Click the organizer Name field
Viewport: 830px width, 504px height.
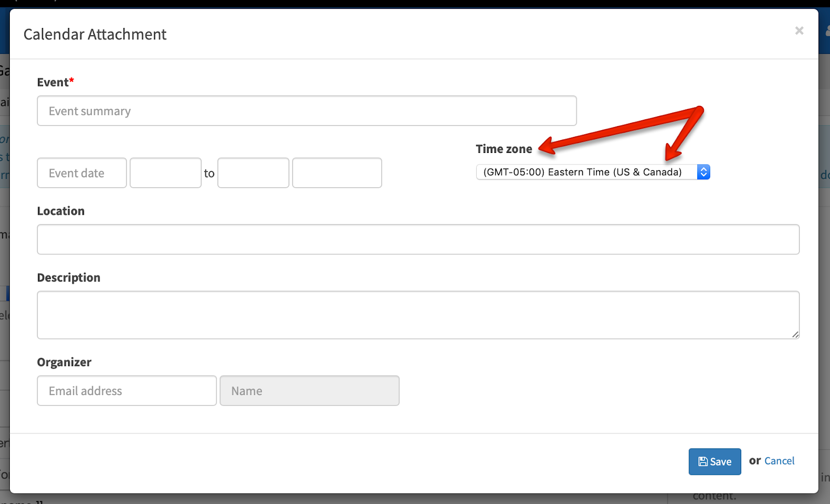(x=309, y=391)
